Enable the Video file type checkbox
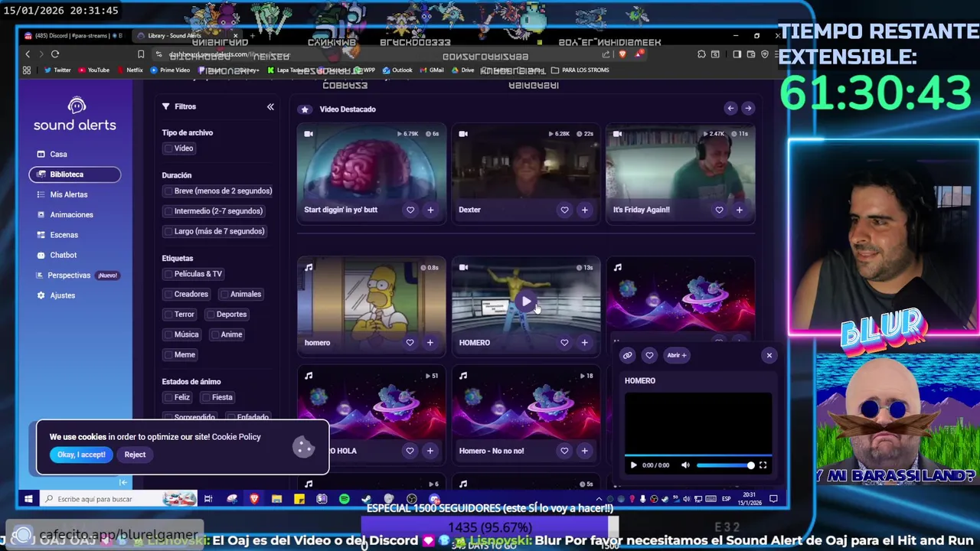 click(x=168, y=148)
